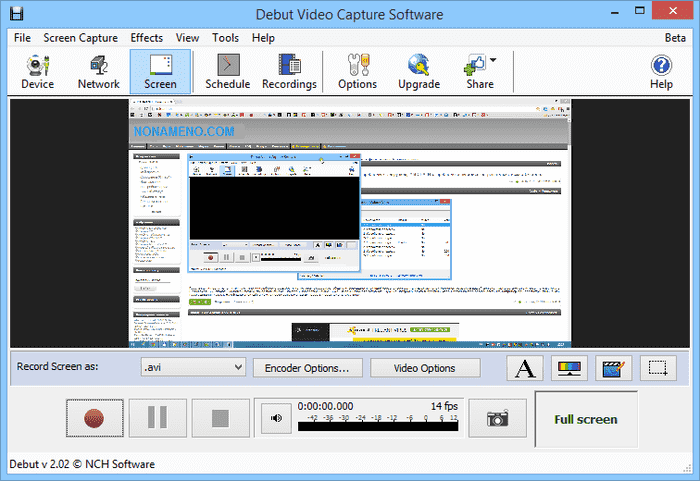Open text caption tool (letter A)
This screenshot has height=481, width=700.
pyautogui.click(x=525, y=368)
